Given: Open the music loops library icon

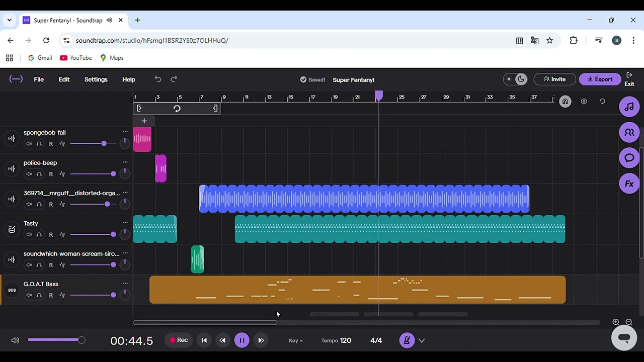Looking at the screenshot, I should [629, 107].
